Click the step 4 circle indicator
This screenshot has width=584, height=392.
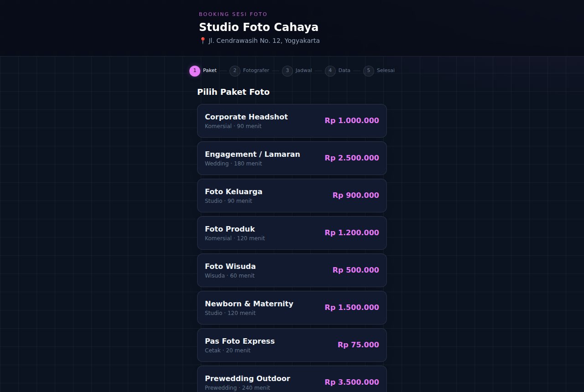click(330, 71)
